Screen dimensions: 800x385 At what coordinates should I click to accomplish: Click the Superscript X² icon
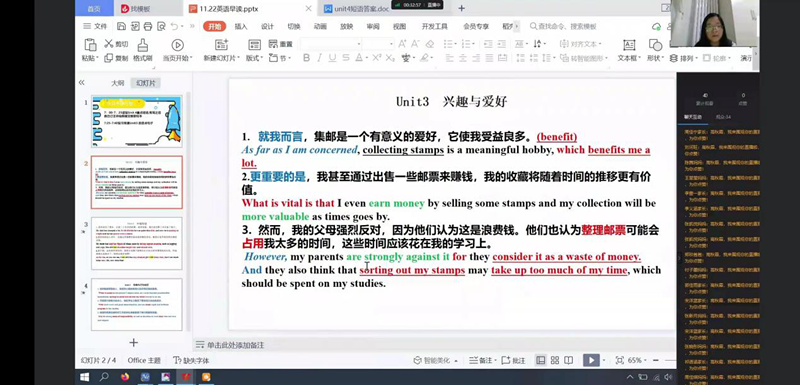click(377, 58)
